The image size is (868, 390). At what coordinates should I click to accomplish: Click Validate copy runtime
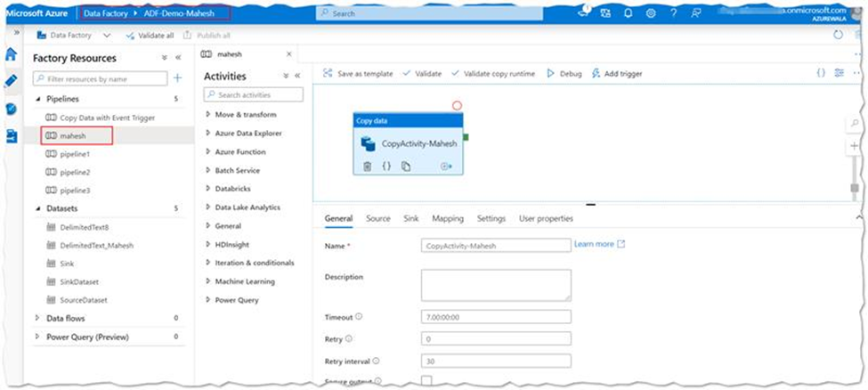(493, 73)
